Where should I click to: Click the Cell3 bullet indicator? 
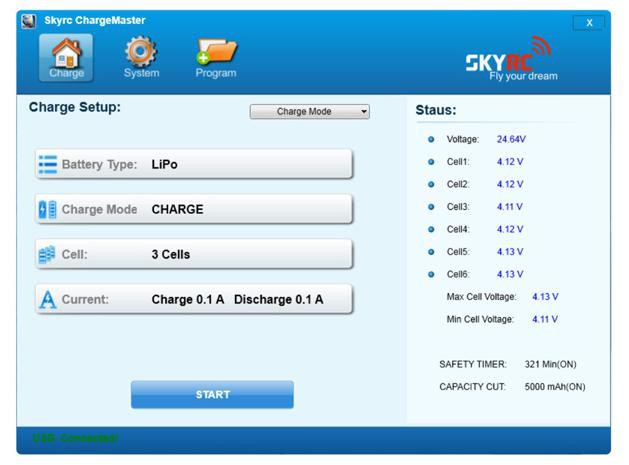pyautogui.click(x=431, y=207)
